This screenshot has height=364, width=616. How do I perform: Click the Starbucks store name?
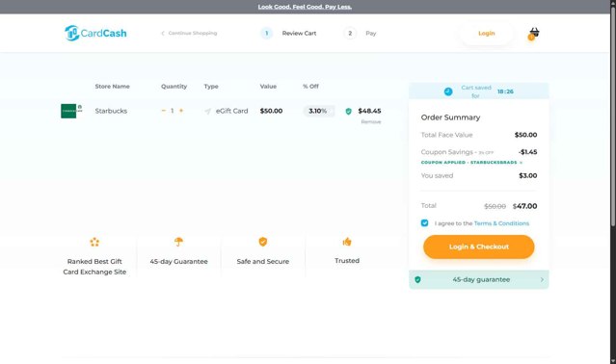(111, 111)
